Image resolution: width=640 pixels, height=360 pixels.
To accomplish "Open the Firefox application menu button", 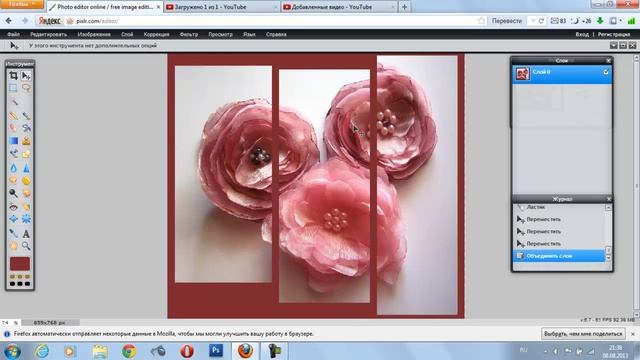I will (x=22, y=4).
